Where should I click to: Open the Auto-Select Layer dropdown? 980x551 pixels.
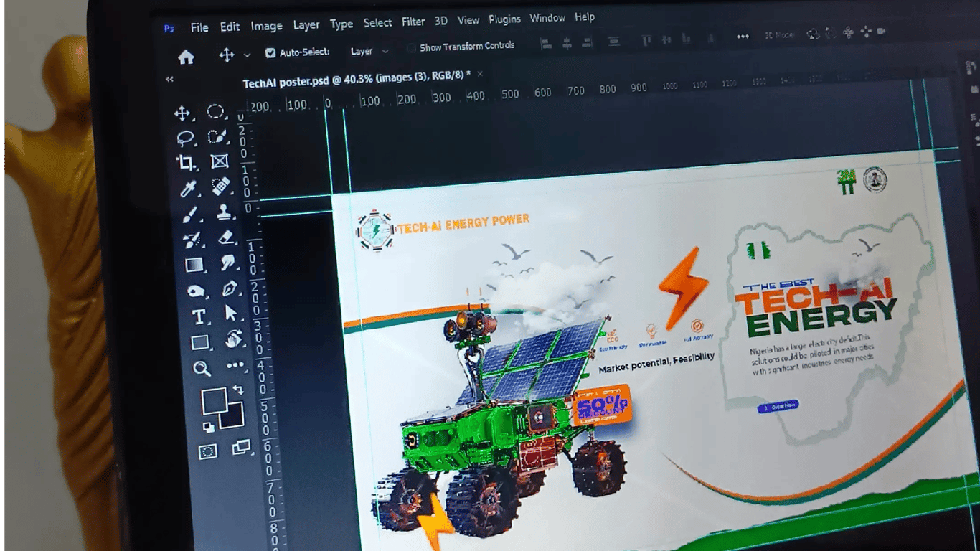pyautogui.click(x=370, y=51)
